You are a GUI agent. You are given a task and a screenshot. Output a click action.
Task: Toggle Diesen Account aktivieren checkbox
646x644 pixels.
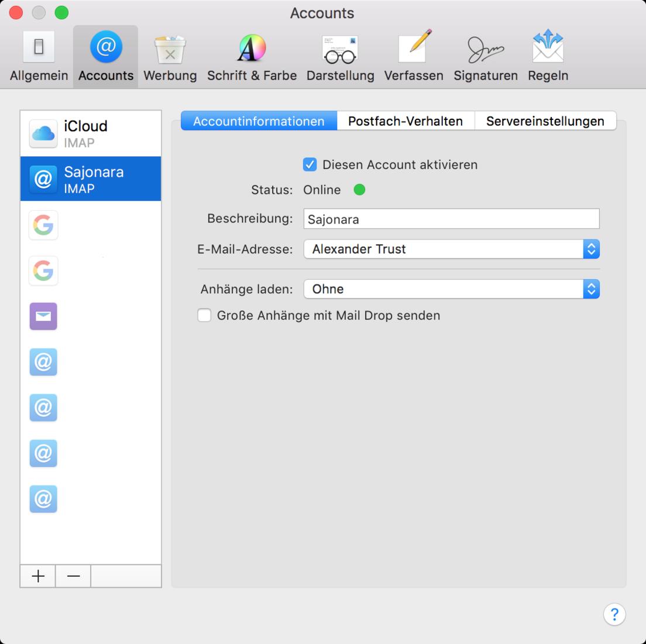(310, 165)
